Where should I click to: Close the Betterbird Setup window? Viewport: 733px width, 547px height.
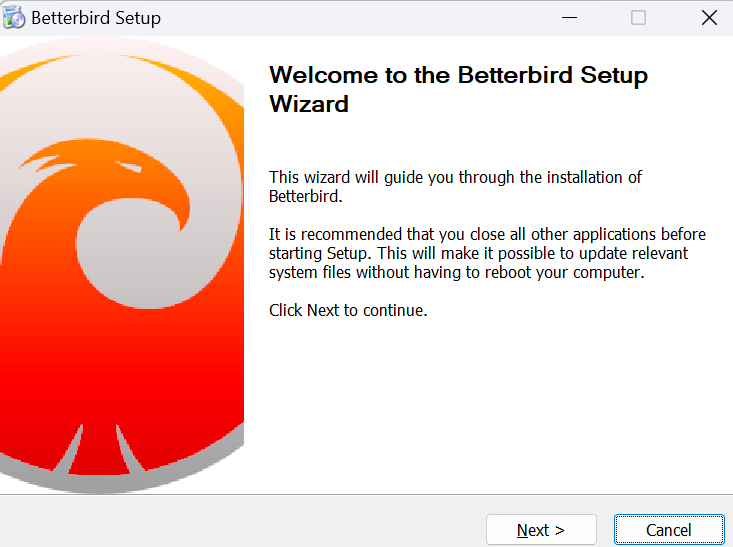(709, 18)
